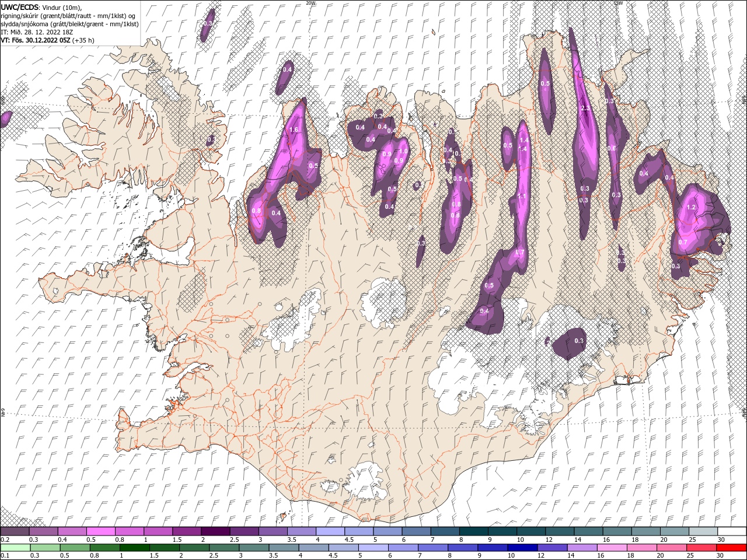Click the dark plum 0.2–0.3 swatch in the upper legend
Viewport: 747px width, 560px height.
coord(15,531)
